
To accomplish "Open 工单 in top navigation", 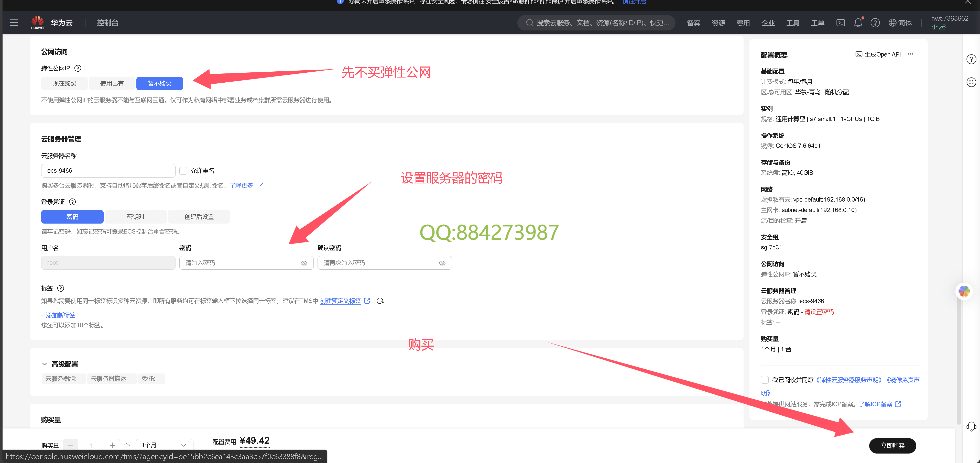I will point(818,23).
